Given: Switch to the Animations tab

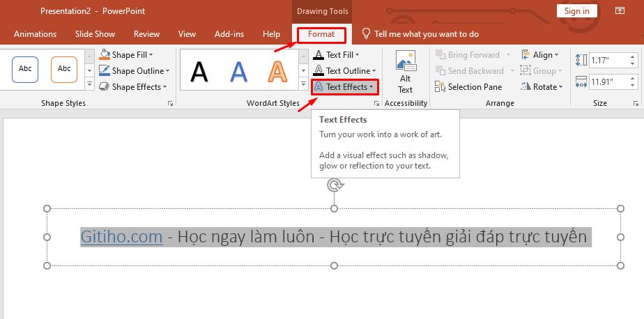Looking at the screenshot, I should coord(36,35).
